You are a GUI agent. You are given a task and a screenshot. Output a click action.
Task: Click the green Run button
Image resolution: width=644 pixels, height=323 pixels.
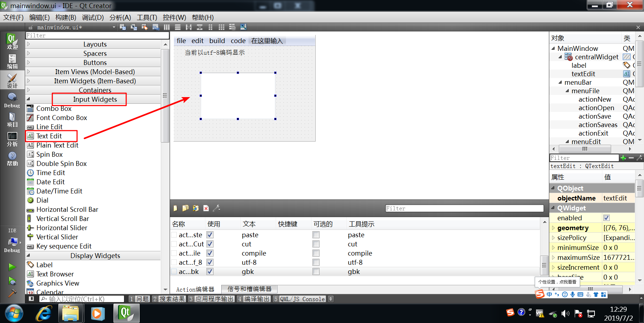point(12,267)
